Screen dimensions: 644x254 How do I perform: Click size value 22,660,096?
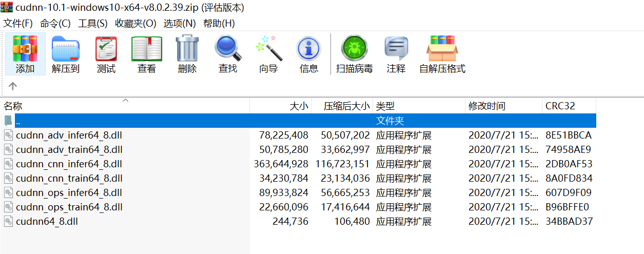284,207
